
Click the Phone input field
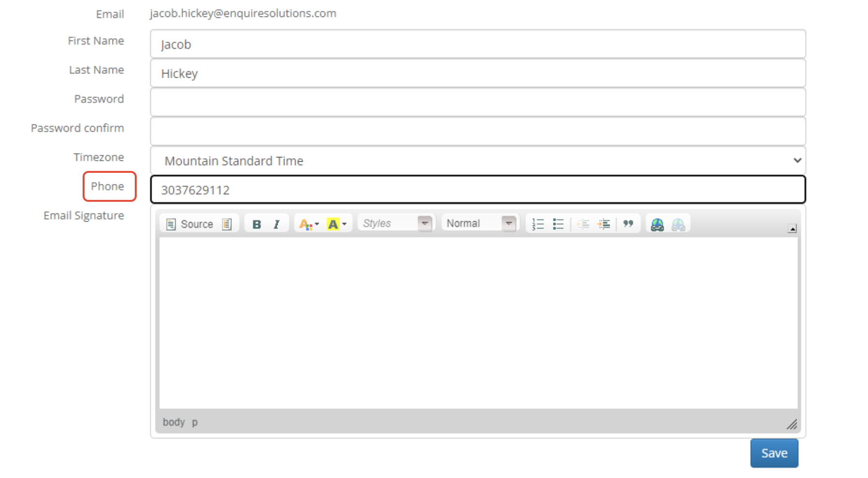coord(478,189)
